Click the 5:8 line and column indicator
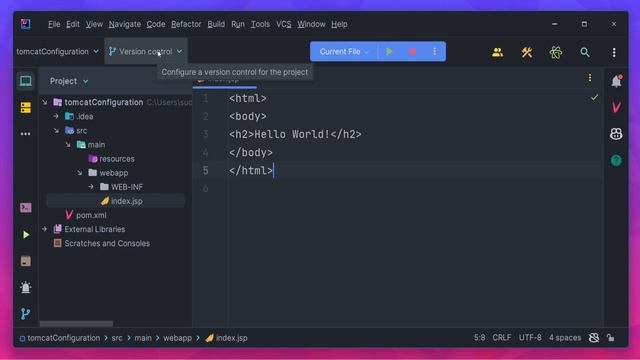The width and height of the screenshot is (640, 360). [480, 338]
